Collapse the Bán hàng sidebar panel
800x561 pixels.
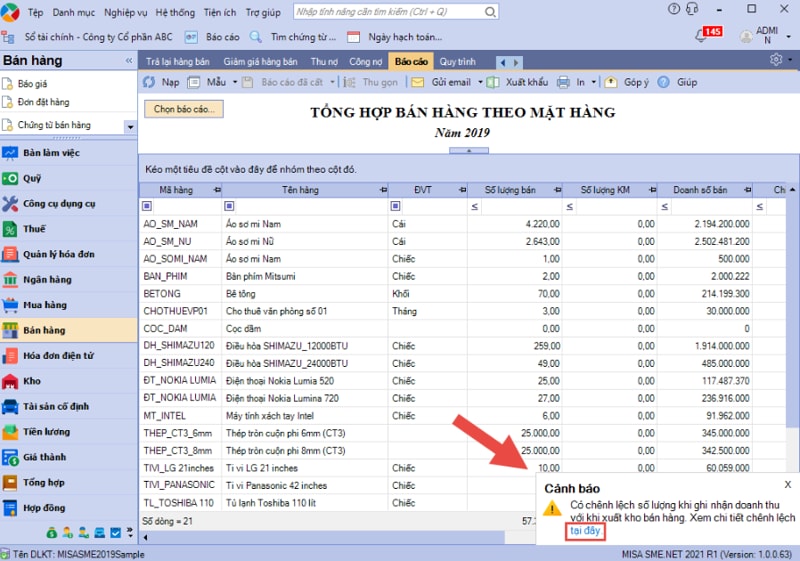pos(128,61)
